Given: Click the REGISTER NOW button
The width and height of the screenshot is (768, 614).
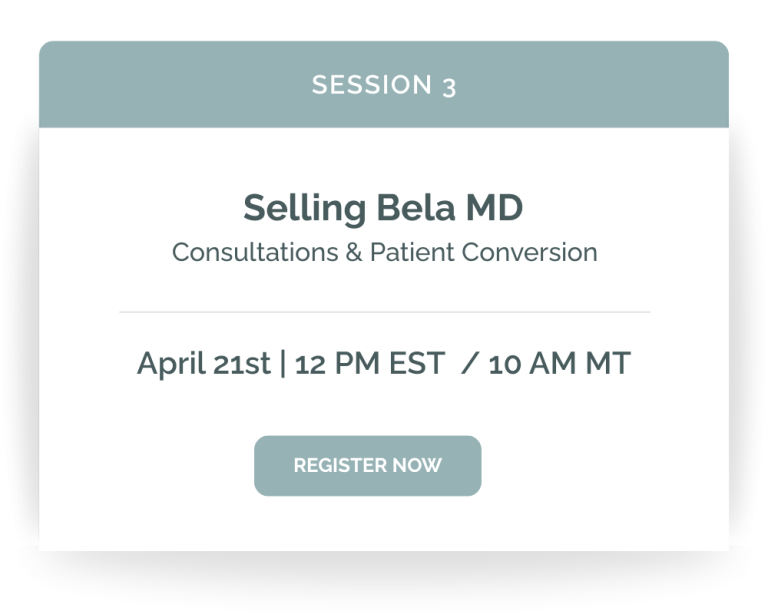Looking at the screenshot, I should coord(367,466).
